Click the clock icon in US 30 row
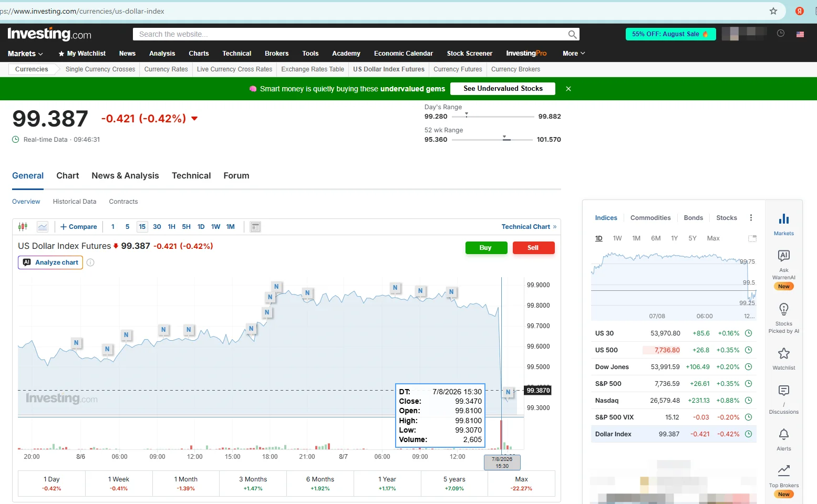Screen dimensions: 817x504 coord(749,333)
